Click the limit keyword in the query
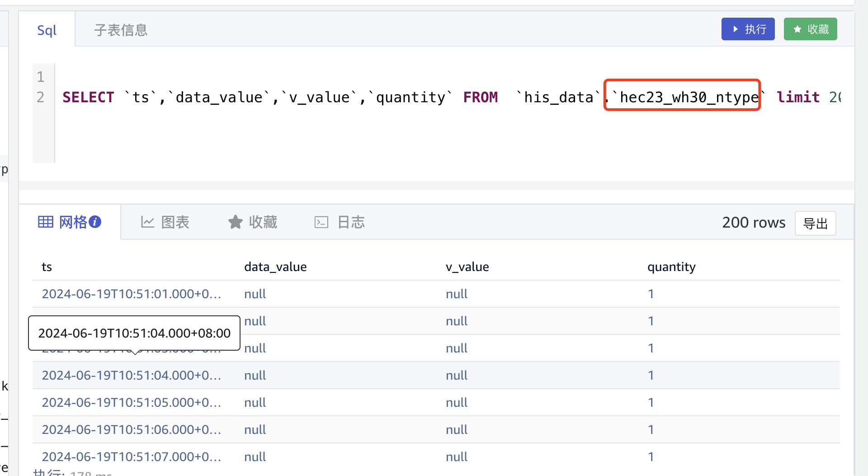 click(x=798, y=97)
